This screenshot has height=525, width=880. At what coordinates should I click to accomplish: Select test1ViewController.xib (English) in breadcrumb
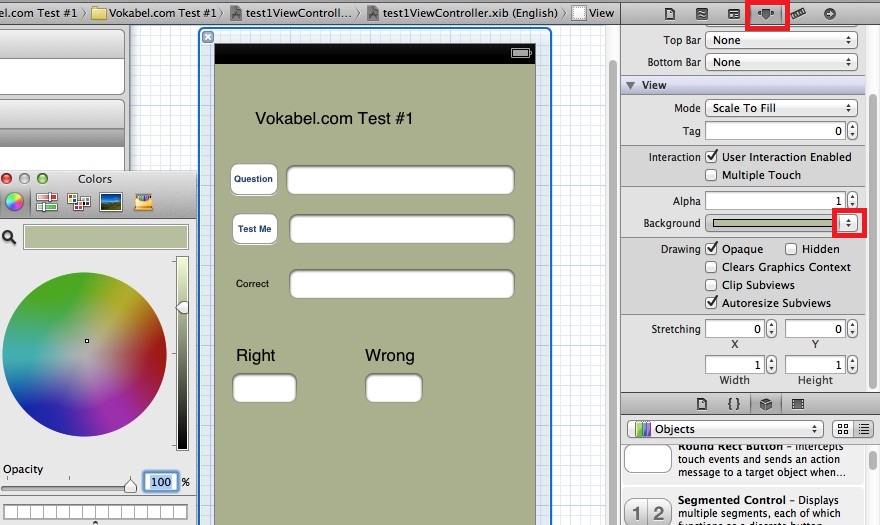pyautogui.click(x=463, y=13)
